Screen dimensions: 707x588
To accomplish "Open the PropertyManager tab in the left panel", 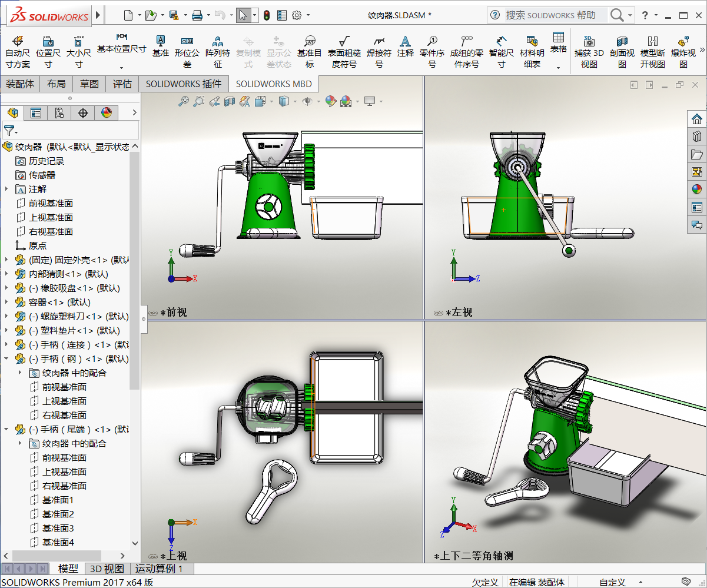I will [36, 113].
